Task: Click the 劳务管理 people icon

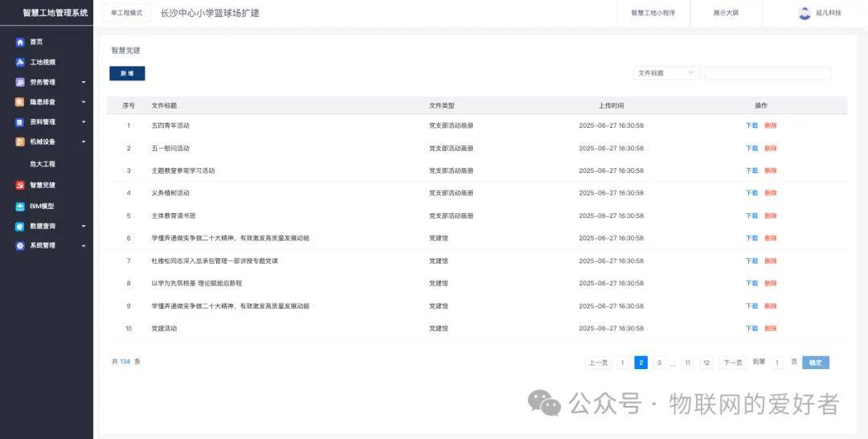Action: coord(20,82)
